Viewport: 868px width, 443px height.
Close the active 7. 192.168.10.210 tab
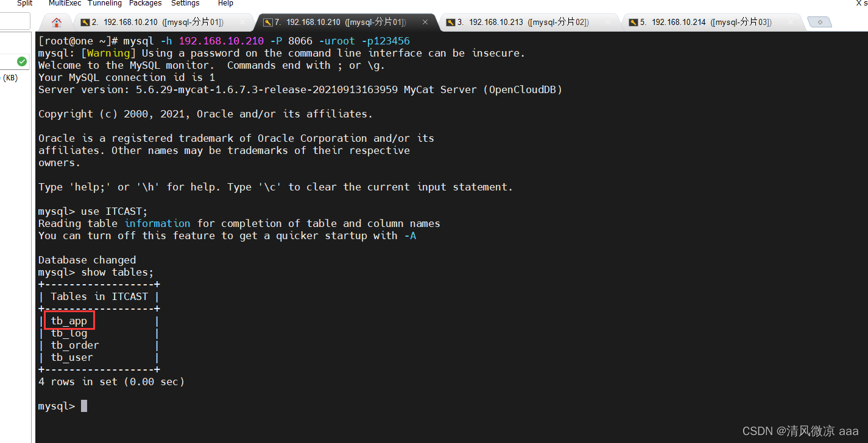(425, 23)
